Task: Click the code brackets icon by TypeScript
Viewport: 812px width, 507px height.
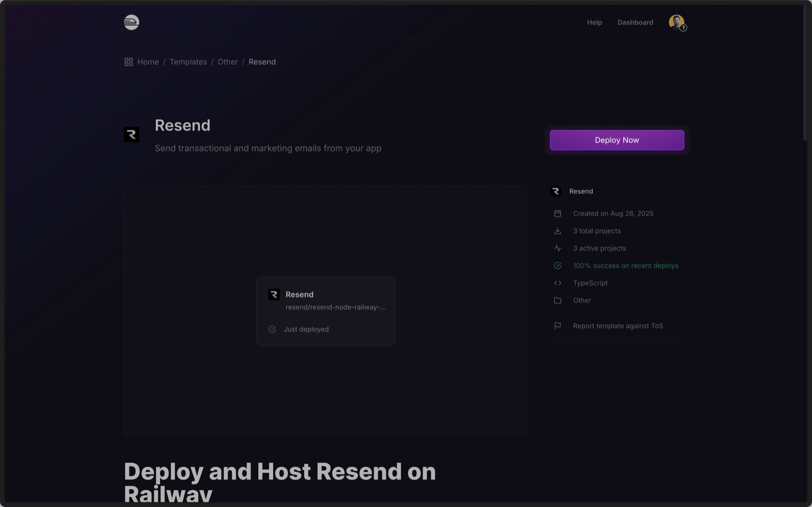Action: tap(558, 283)
